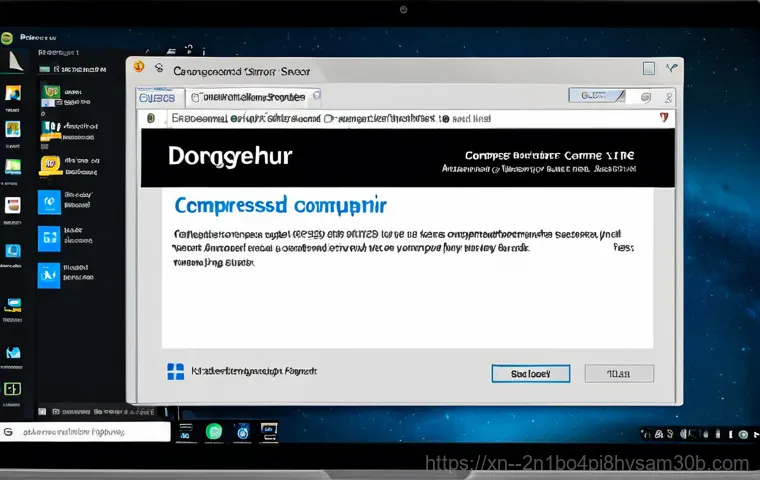The image size is (760, 480).
Task: Click the highlighted 'Sad looey' button
Action: pyautogui.click(x=531, y=374)
